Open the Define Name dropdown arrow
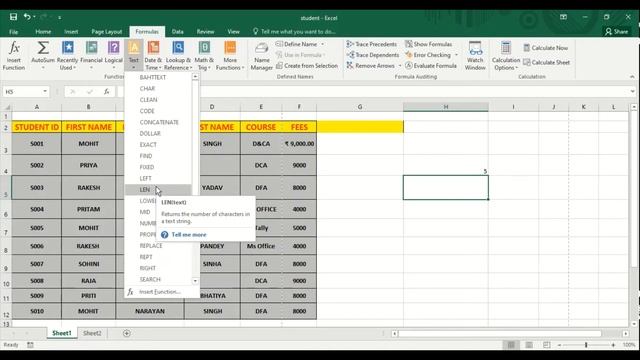The width and height of the screenshot is (640, 360). coord(322,44)
